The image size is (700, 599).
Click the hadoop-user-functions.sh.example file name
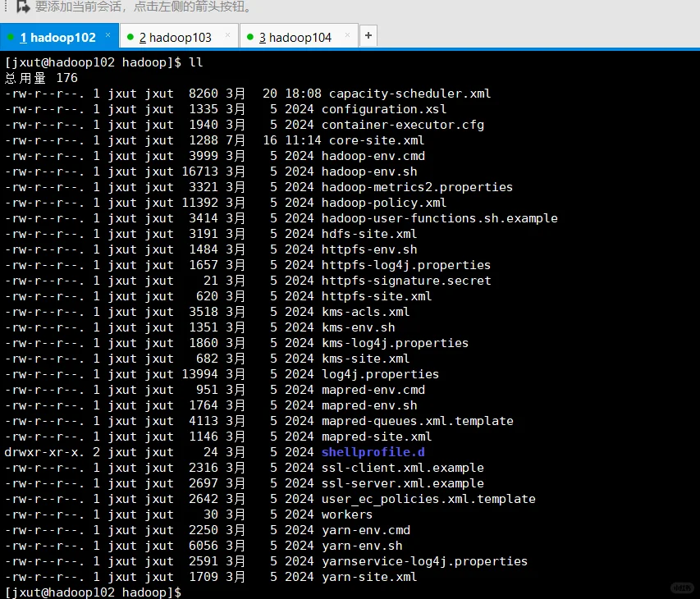pos(440,218)
